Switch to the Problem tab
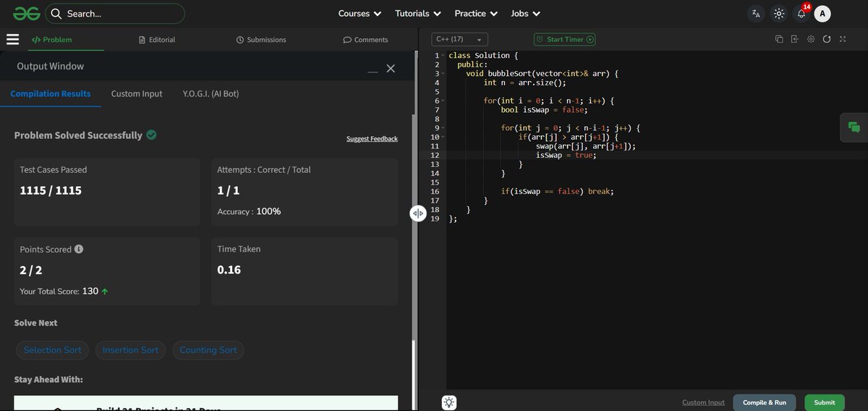 (x=51, y=40)
